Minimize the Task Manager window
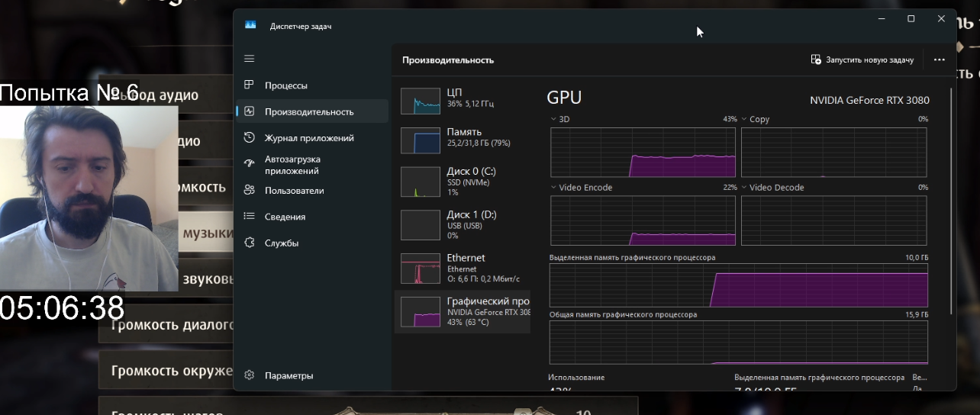 [881, 19]
